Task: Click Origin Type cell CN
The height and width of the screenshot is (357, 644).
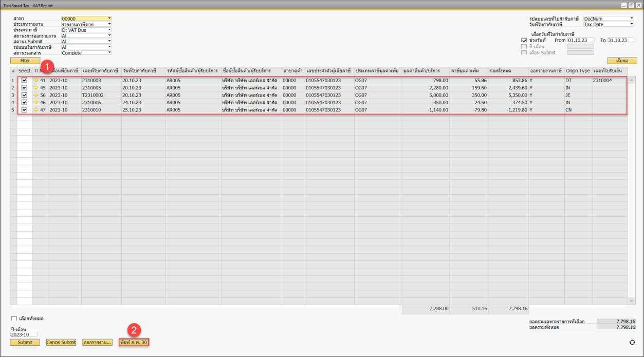Action: pos(578,109)
